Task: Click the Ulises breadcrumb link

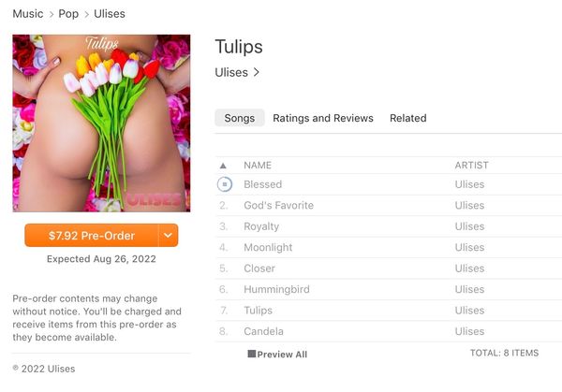Action: (x=110, y=14)
